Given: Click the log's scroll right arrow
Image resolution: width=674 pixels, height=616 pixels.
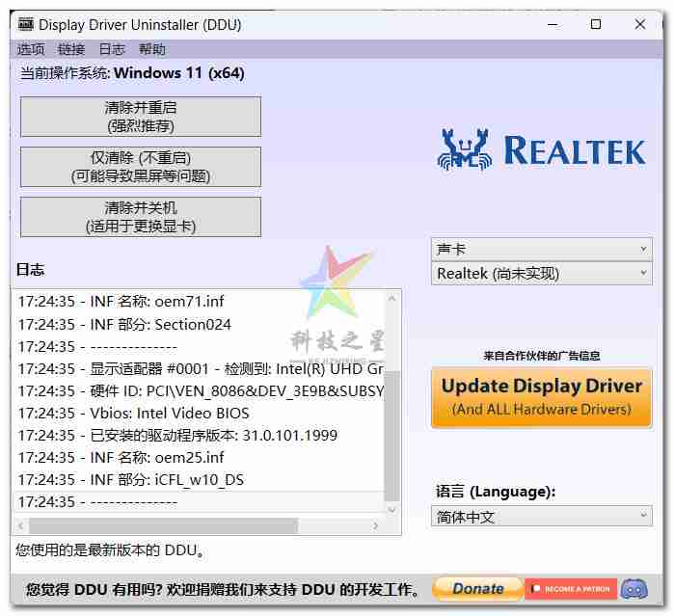Looking at the screenshot, I should click(x=376, y=525).
